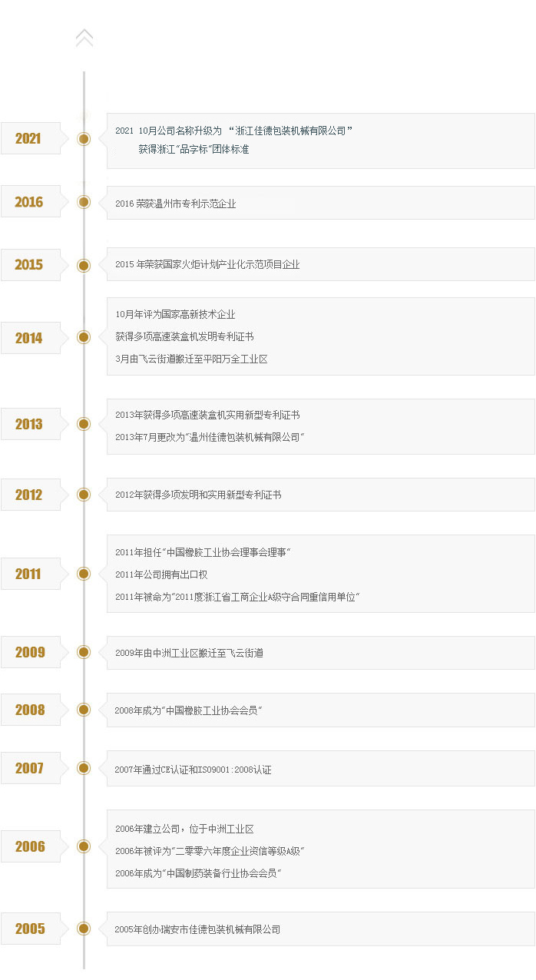The width and height of the screenshot is (536, 980).
Task: Click '2007年通过CE认证和ISO9001:2008认证'
Action: (193, 769)
